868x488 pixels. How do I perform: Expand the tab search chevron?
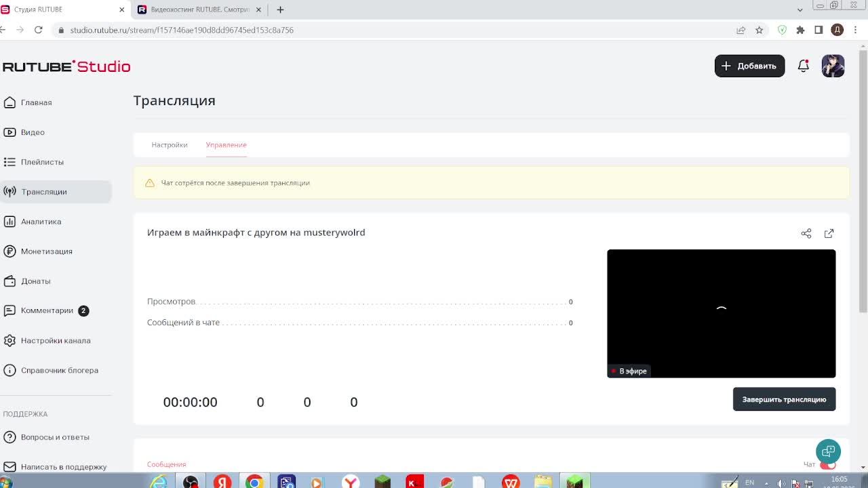point(800,9)
